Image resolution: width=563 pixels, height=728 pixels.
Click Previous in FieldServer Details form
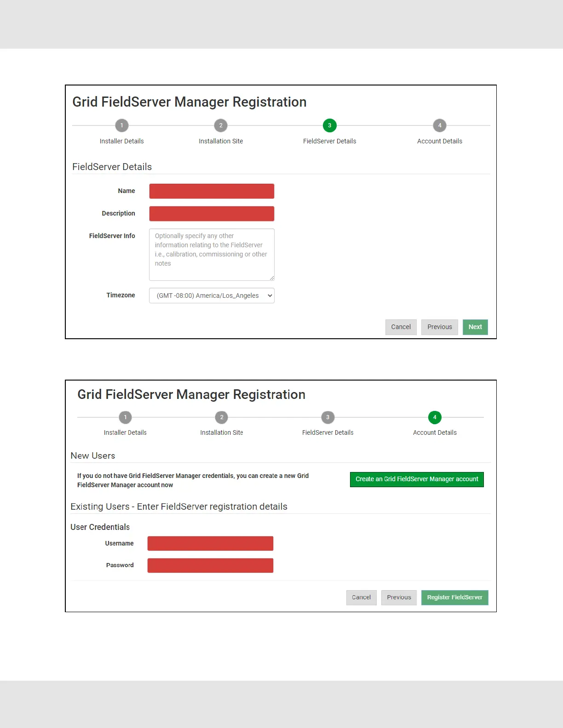(439, 327)
